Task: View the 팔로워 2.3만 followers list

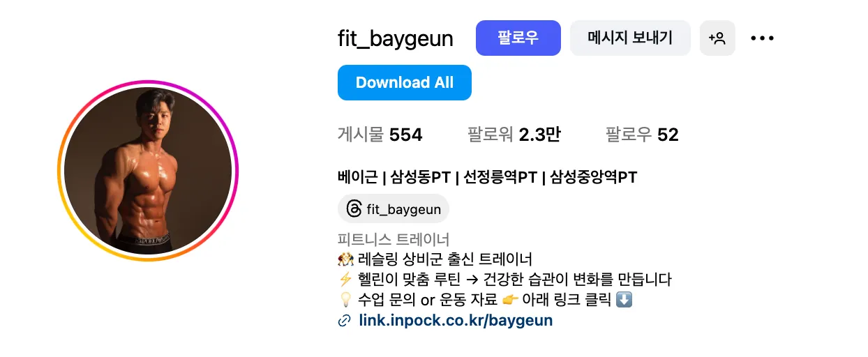Action: pos(514,135)
